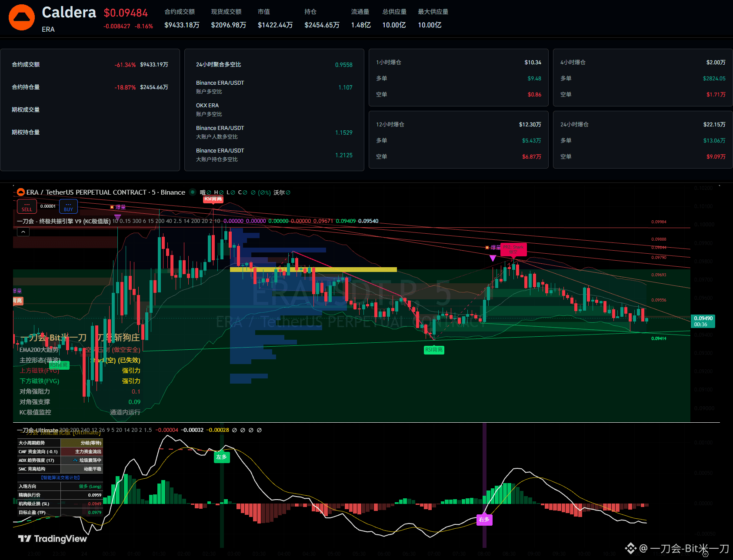Click the 24小时爆仓 空单 value $9.09万

(716, 157)
